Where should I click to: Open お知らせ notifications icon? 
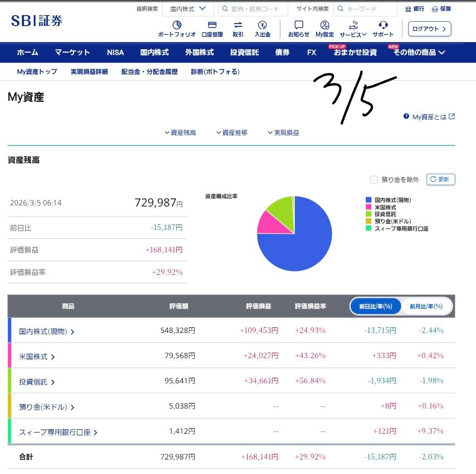[x=299, y=25]
